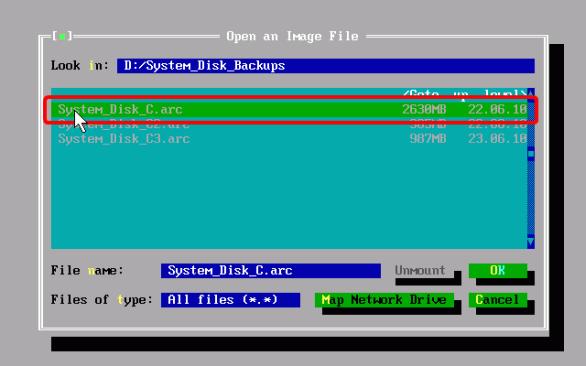Image resolution: width=586 pixels, height=366 pixels.
Task: Select System_Disk_C3.arc file row
Action: coord(289,139)
